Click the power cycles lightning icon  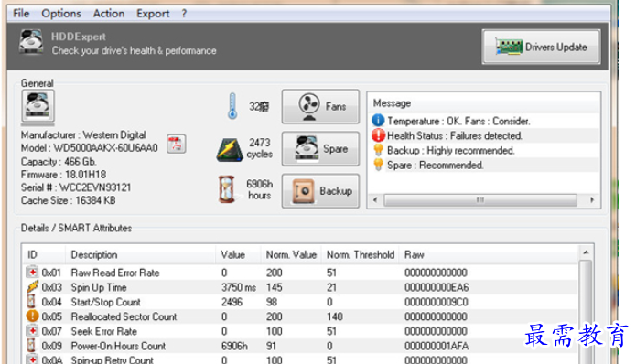[229, 150]
